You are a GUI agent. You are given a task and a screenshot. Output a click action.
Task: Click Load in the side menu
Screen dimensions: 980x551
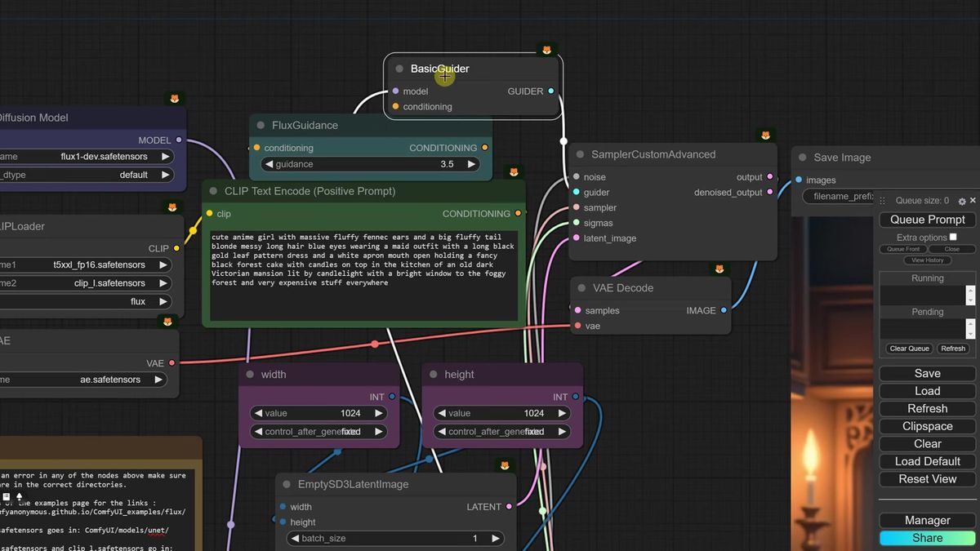[x=927, y=391]
